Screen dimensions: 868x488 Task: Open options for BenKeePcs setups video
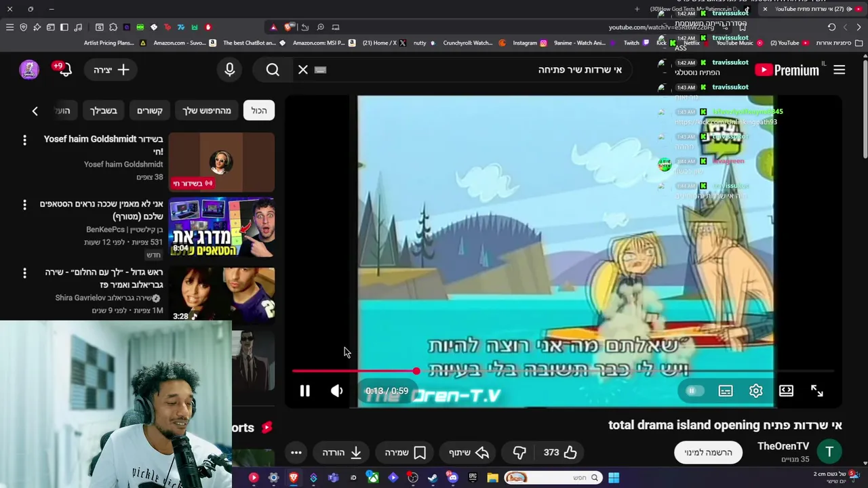[x=24, y=205]
